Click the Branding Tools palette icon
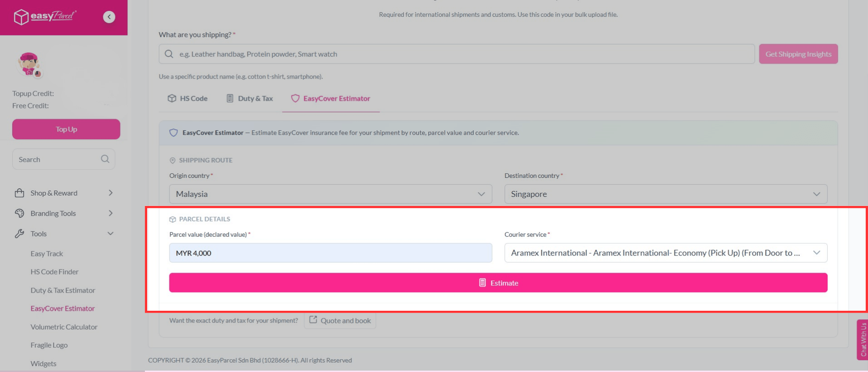 tap(19, 213)
